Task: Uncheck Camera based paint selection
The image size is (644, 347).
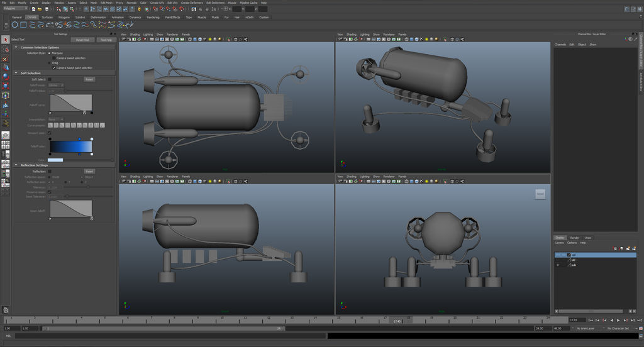Action: (54, 68)
